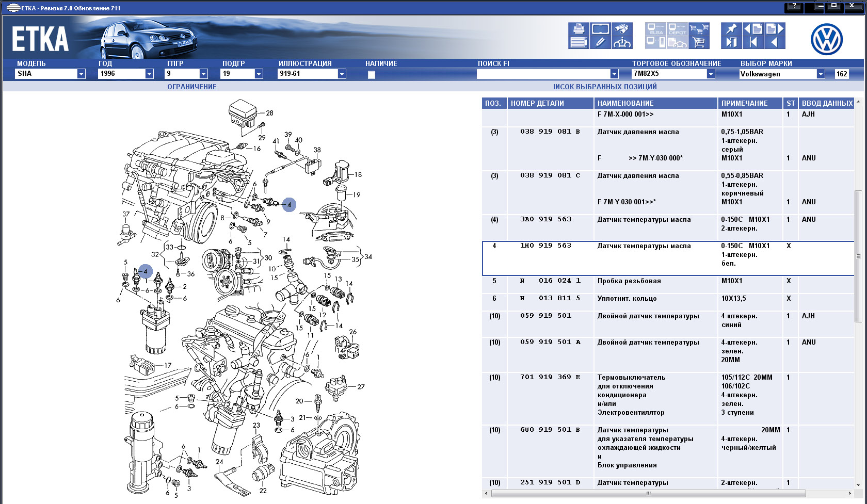This screenshot has height=504, width=867.
Task: Click the parts list scroll-right arrow
Action: coord(850,493)
